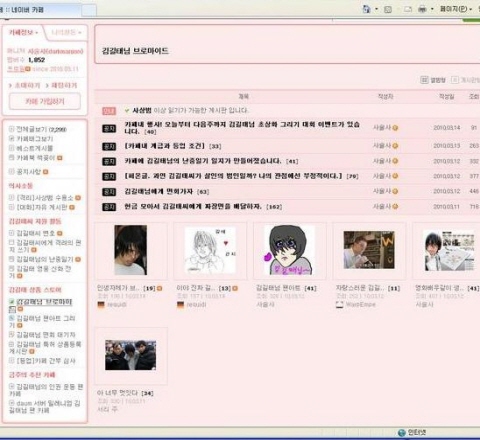Click the 카페 가입하기 join button
The image size is (480, 440).
point(45,101)
